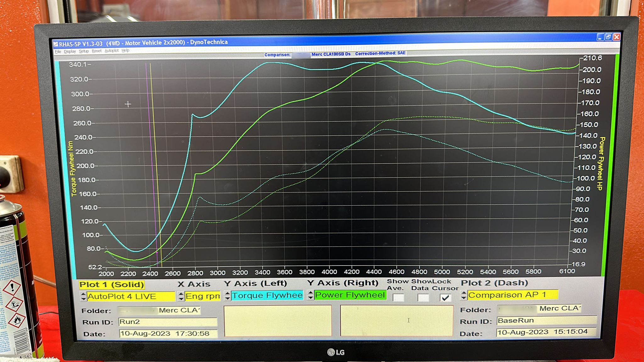Image resolution: width=644 pixels, height=362 pixels.
Task: Click the Correction-Method: SAE label
Action: coord(380,53)
